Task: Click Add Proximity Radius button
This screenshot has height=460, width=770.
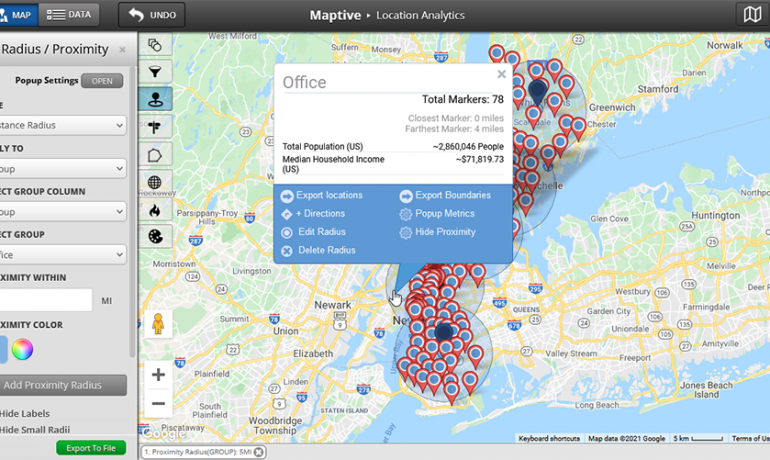Action: tap(62, 385)
